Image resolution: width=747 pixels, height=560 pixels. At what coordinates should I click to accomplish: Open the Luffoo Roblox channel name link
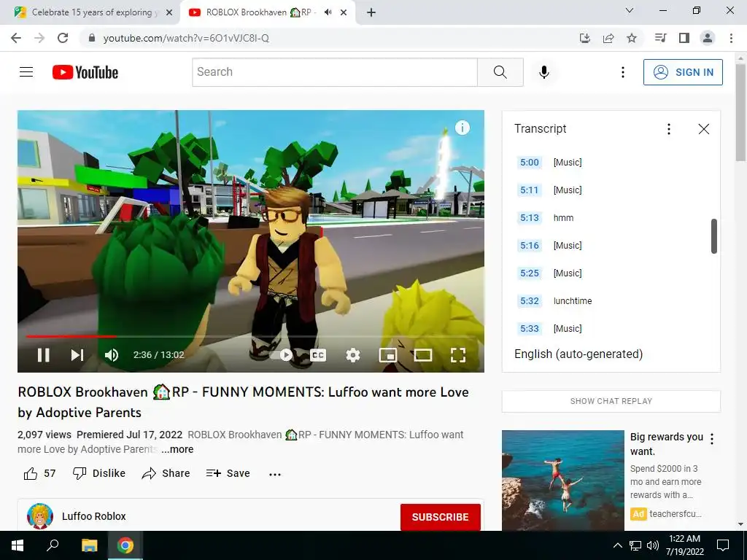(x=94, y=516)
